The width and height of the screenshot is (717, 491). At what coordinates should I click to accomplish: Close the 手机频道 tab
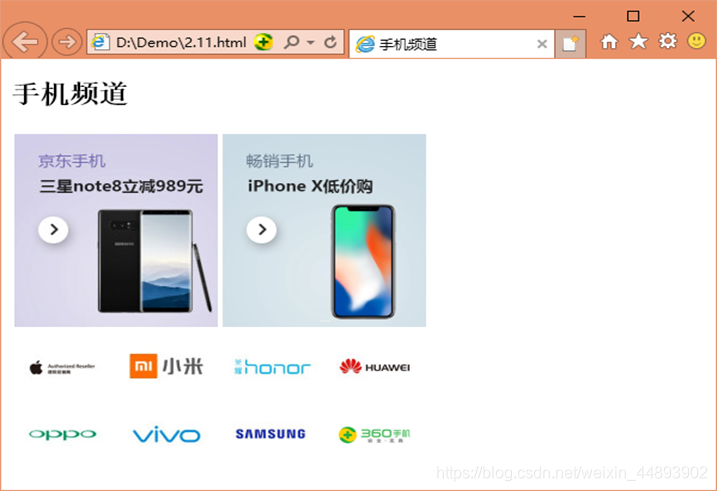click(542, 44)
